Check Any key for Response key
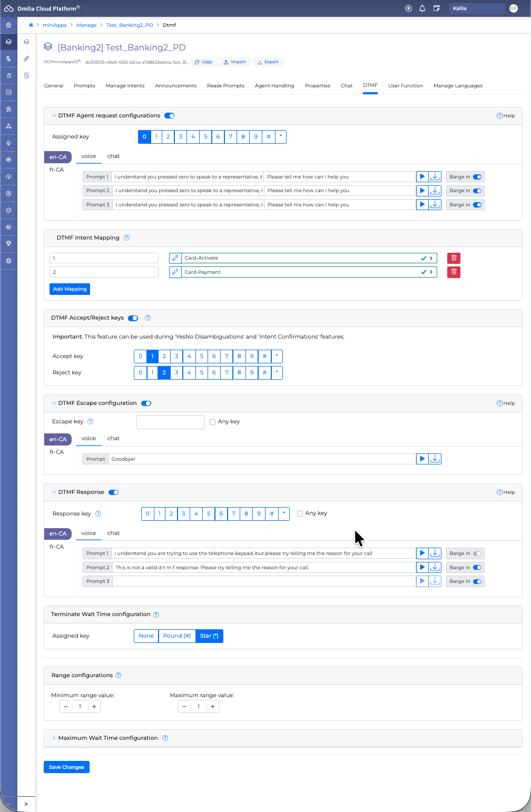 300,513
